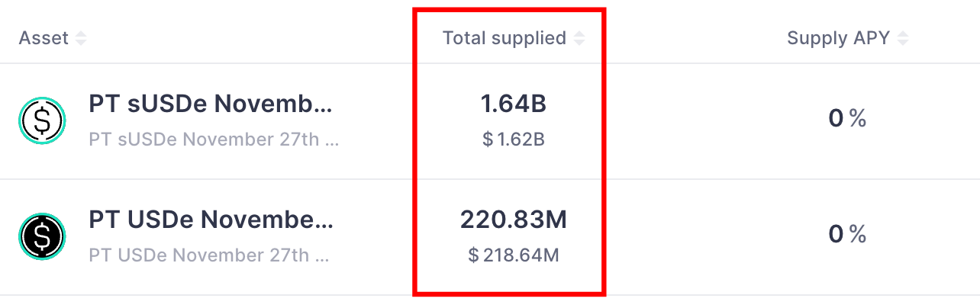Click the 0% Supply APY for PT USDe
The width and height of the screenshot is (980, 308).
pos(847,234)
